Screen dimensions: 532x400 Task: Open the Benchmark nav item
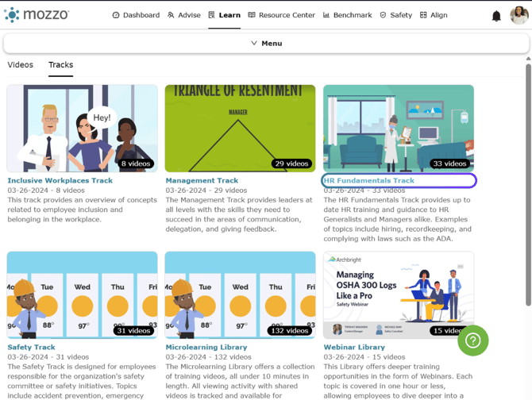point(347,15)
